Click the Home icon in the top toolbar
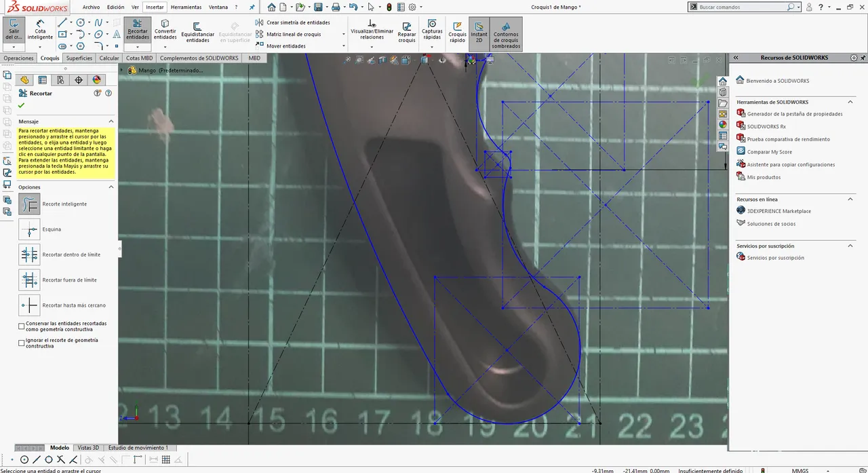 (x=271, y=7)
